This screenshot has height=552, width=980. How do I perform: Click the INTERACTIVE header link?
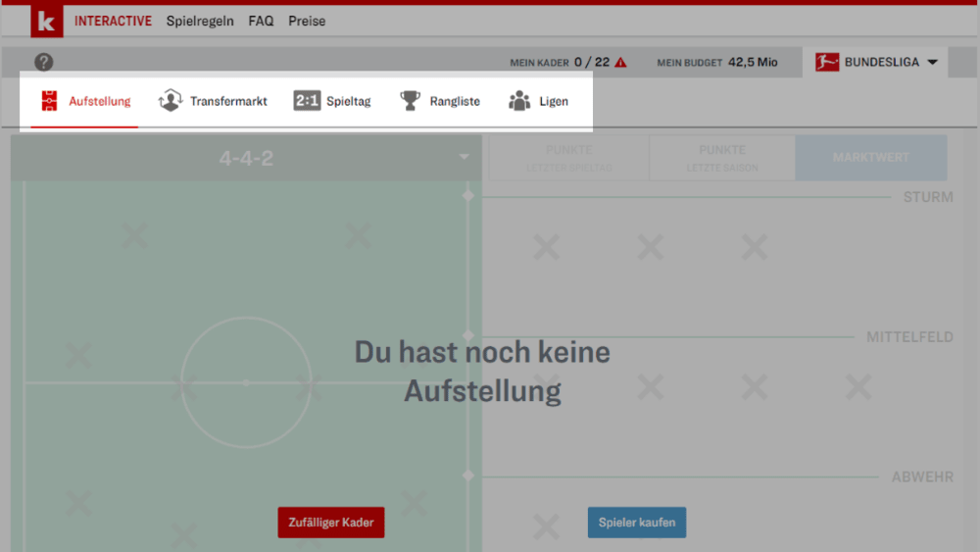tap(113, 21)
